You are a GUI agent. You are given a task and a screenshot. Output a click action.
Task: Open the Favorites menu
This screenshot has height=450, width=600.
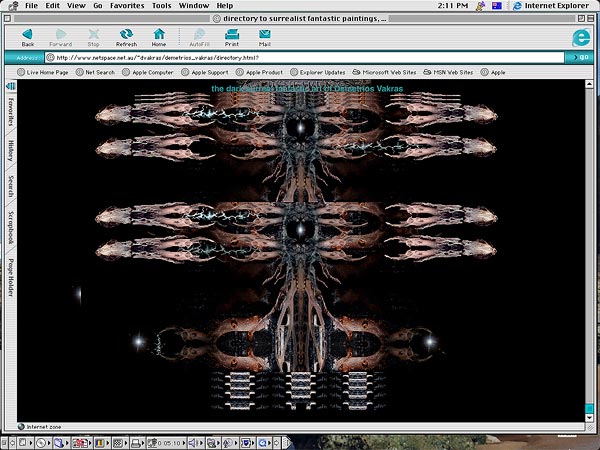click(127, 6)
